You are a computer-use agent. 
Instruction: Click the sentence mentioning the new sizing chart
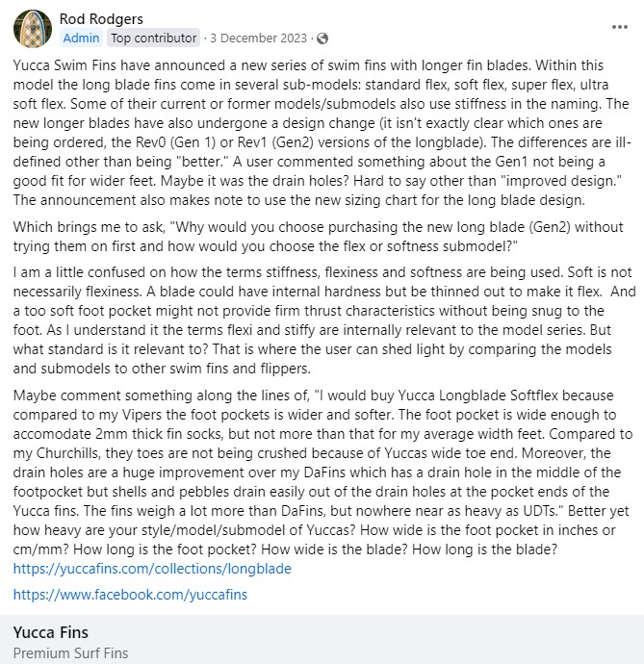[x=289, y=199]
